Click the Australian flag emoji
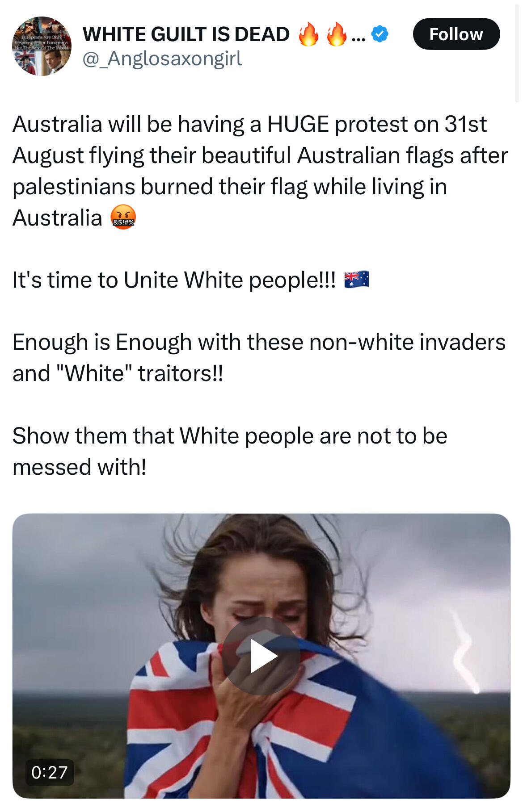The height and width of the screenshot is (812, 523). pos(357,280)
